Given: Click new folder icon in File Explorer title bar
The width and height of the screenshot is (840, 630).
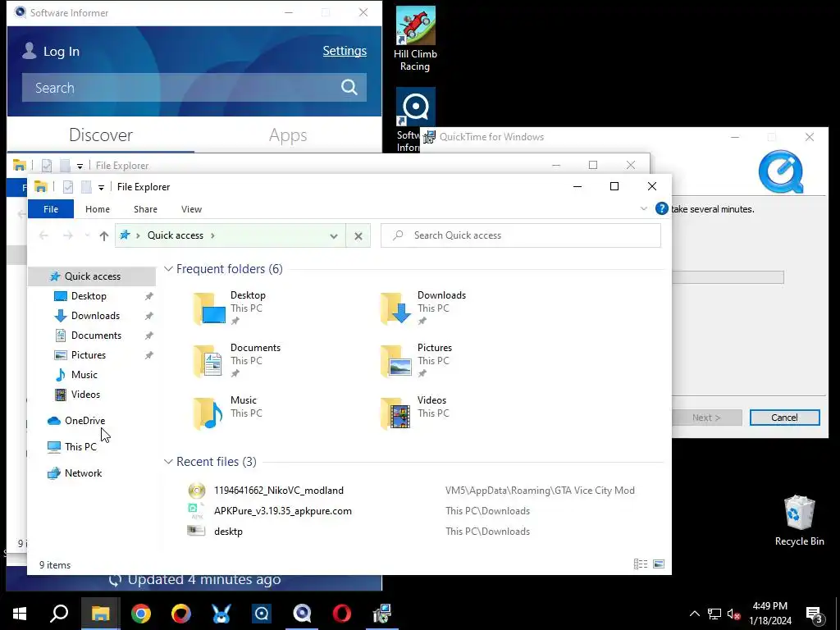Looking at the screenshot, I should [x=85, y=186].
